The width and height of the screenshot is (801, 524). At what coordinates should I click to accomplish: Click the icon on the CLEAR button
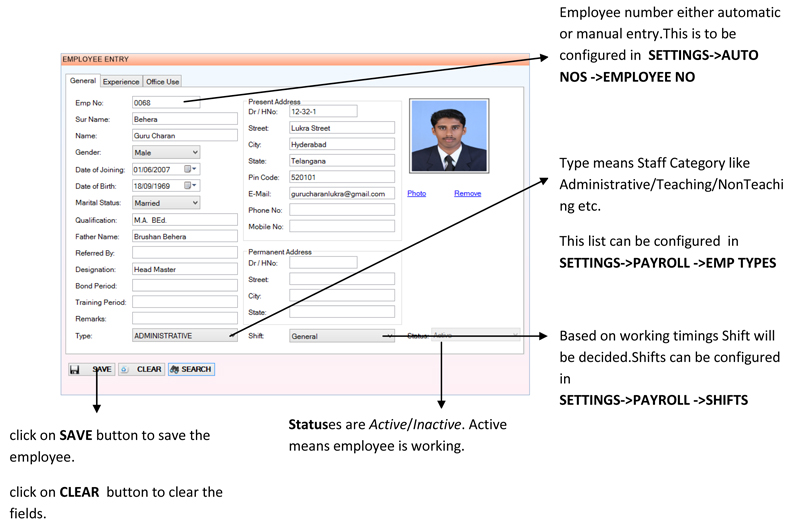[125, 369]
